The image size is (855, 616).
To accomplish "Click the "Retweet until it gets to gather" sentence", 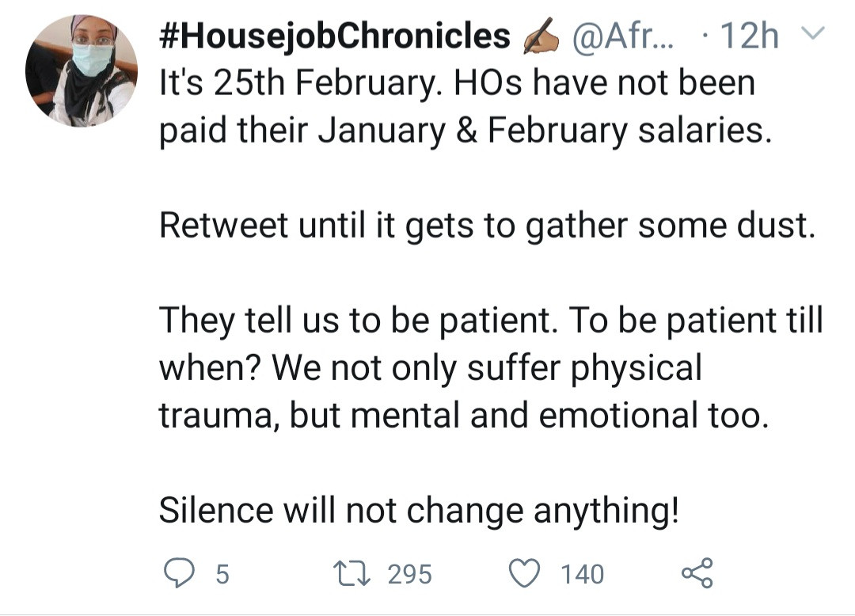I will [x=487, y=226].
